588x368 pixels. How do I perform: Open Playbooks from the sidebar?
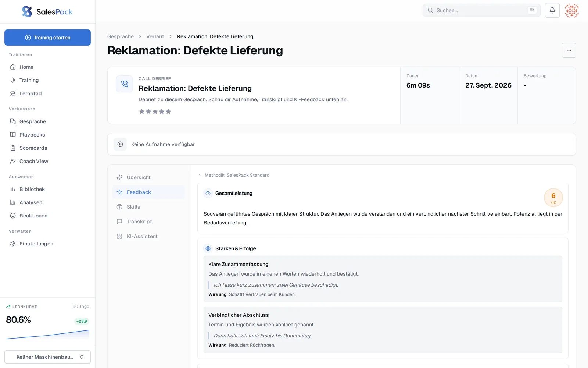47,135
